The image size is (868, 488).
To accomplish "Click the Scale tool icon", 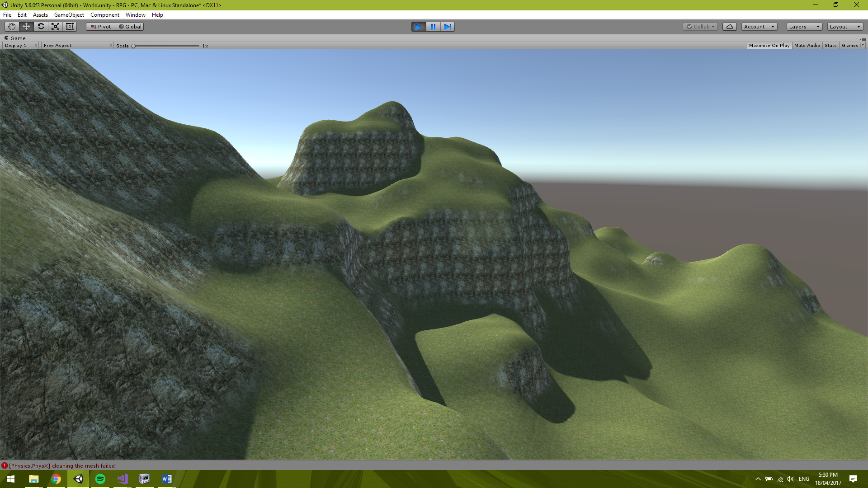I will point(55,26).
